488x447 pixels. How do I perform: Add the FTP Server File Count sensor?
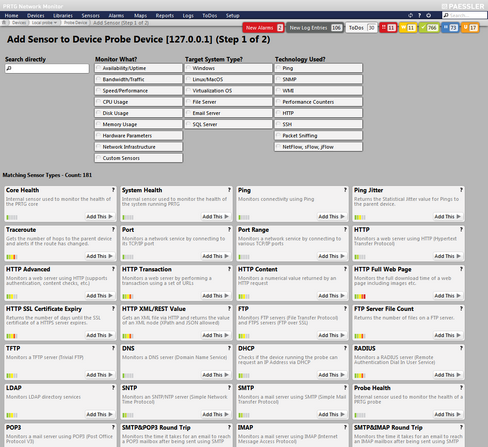click(x=447, y=335)
